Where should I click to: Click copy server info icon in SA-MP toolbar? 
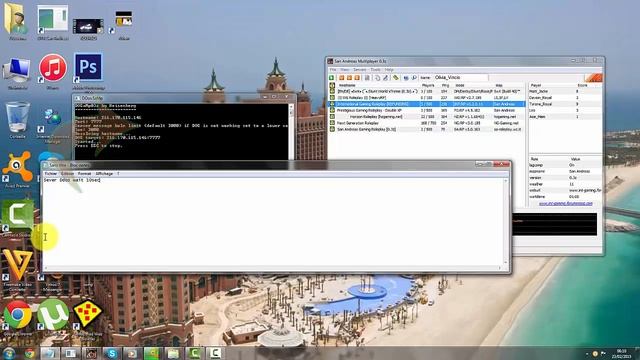click(378, 78)
